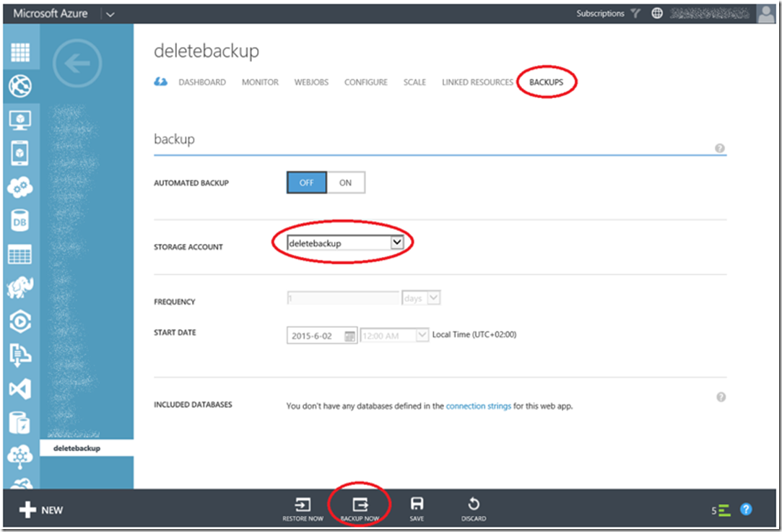
Task: Open the Quick Start cloud-bolt icon
Action: (160, 82)
